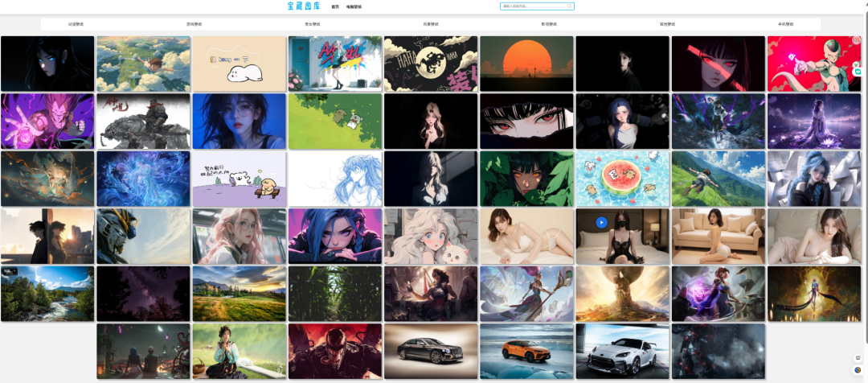This screenshot has height=383, width=868.
Task: Open the orange SUV car wallpaper
Action: tap(526, 351)
